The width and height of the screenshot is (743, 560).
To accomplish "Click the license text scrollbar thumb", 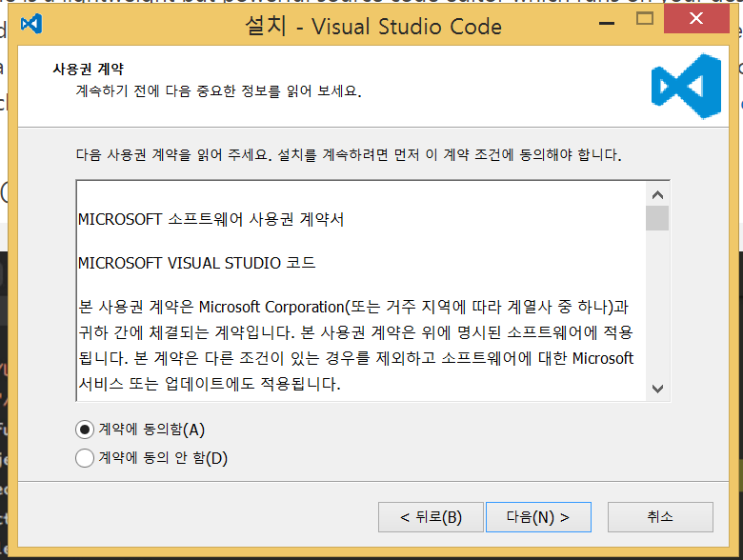I will [657, 218].
